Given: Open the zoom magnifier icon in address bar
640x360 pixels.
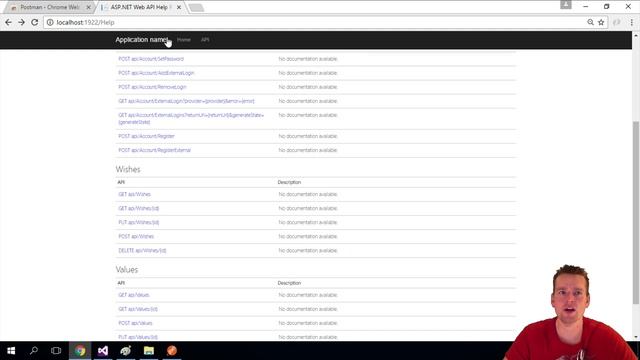Looking at the screenshot, I should tap(590, 22).
